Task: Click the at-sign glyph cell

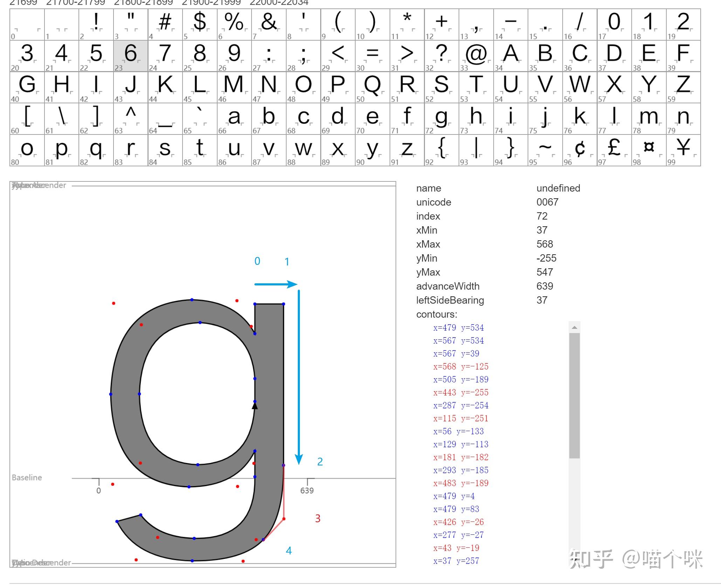Action: click(476, 56)
